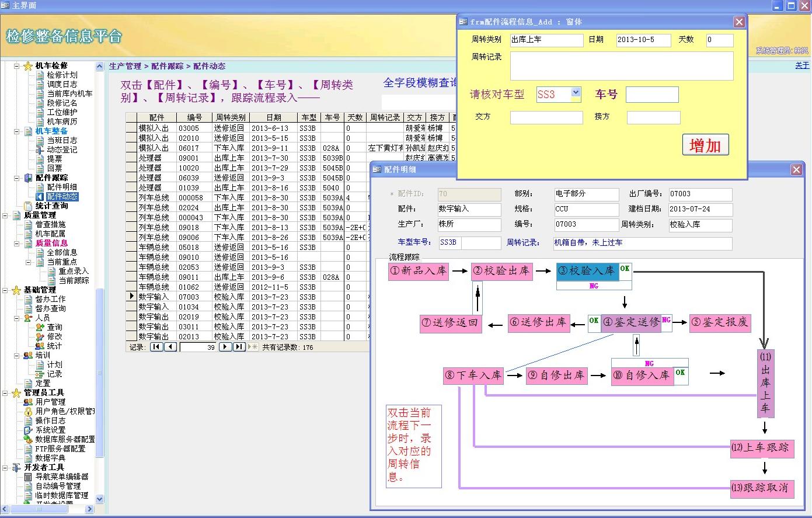This screenshot has height=518, width=812.
Task: Click the (12)上车跟踪 flow step
Action: pyautogui.click(x=762, y=448)
